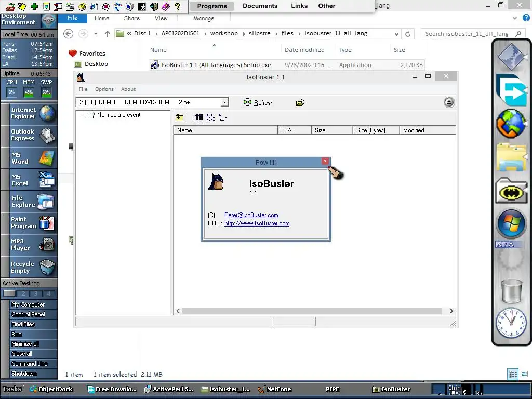Open the yellow folders icon in the dock
Viewport: 532px width, 399px height.
click(511, 157)
